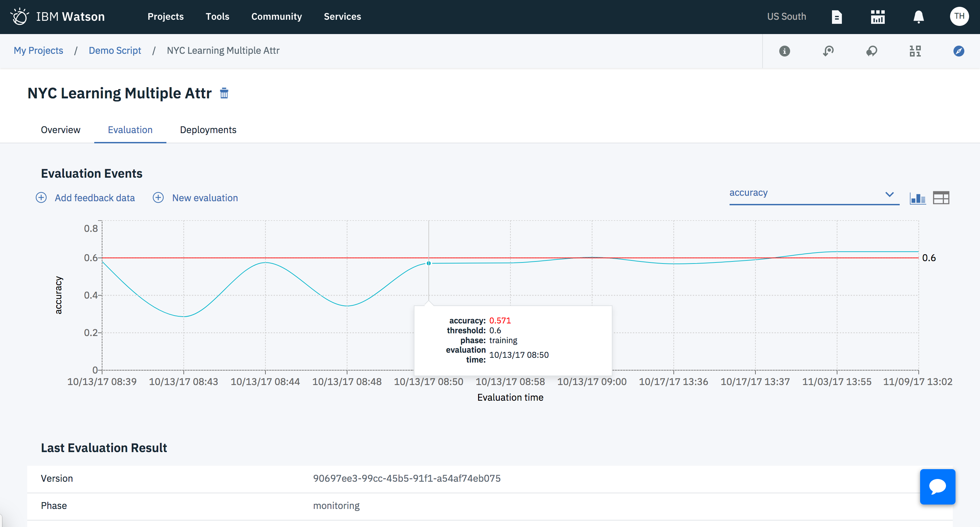Select the Deployments tab
The width and height of the screenshot is (980, 527).
click(208, 129)
